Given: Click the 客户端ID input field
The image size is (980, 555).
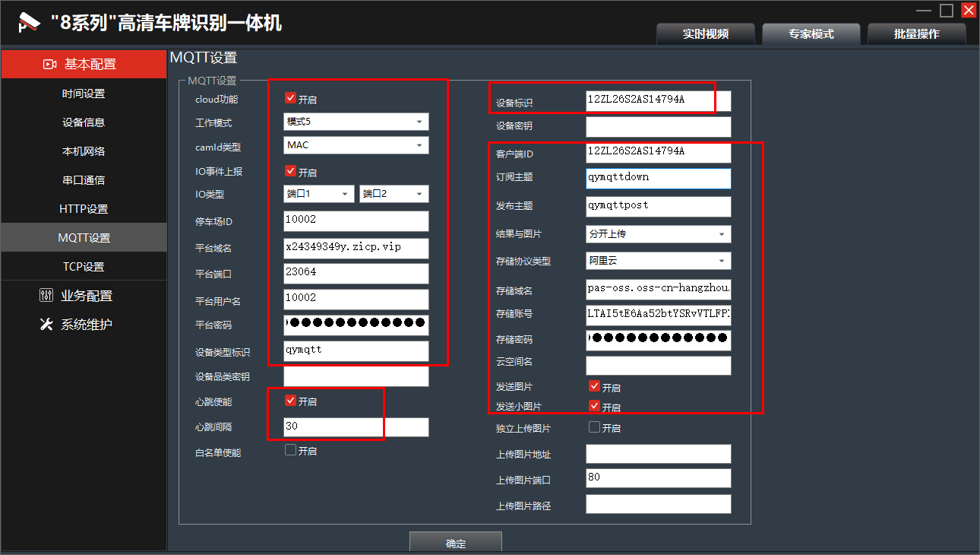Looking at the screenshot, I should tap(659, 153).
